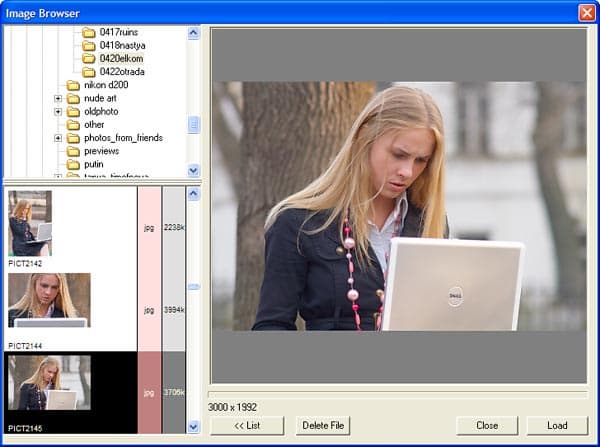
Task: Select the 0418nastya folder label
Action: pos(122,46)
